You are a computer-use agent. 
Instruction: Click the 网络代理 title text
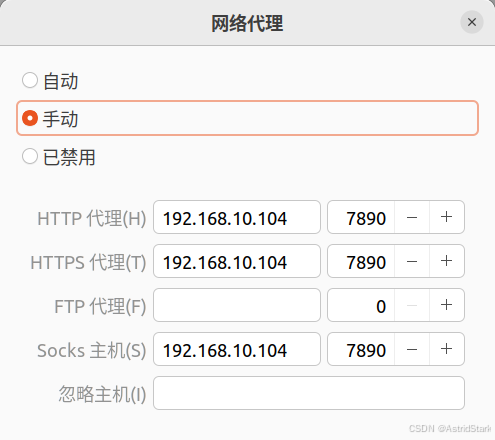247,23
